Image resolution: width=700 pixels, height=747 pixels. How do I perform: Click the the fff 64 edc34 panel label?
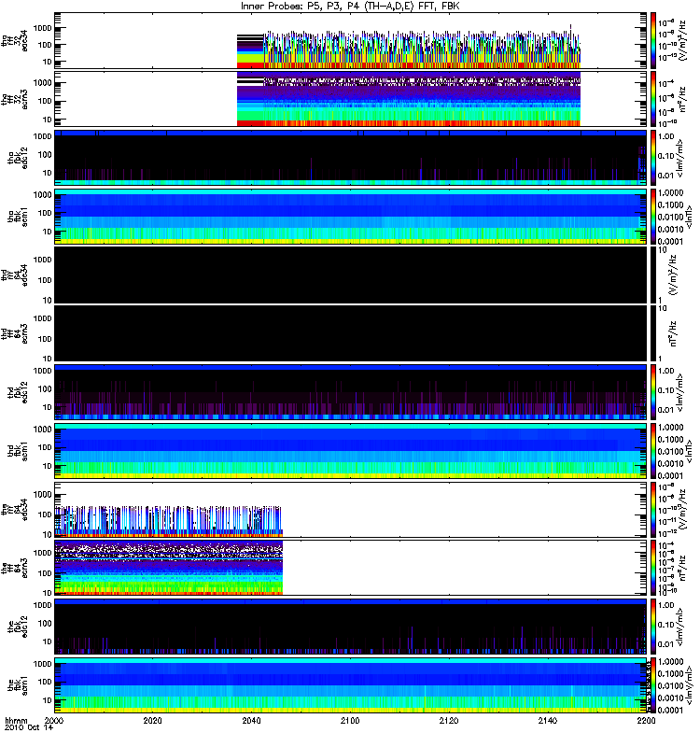(x=14, y=509)
